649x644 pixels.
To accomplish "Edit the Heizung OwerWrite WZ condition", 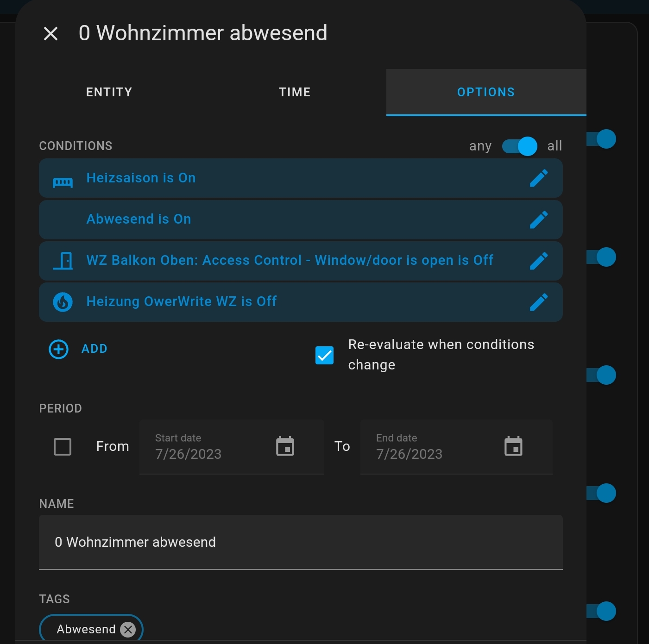I will (539, 302).
